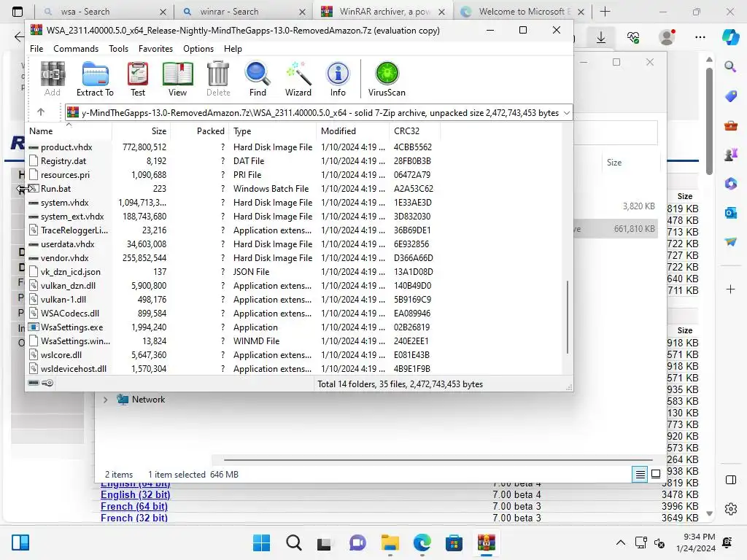This screenshot has height=560, width=747.
Task: Click the WinRAR status bar drive icon
Action: click(x=34, y=383)
